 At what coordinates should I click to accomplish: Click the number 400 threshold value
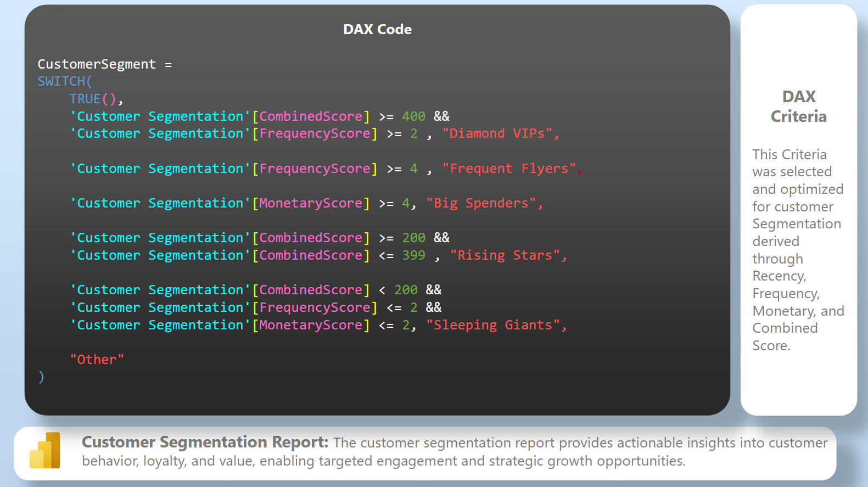click(x=413, y=116)
